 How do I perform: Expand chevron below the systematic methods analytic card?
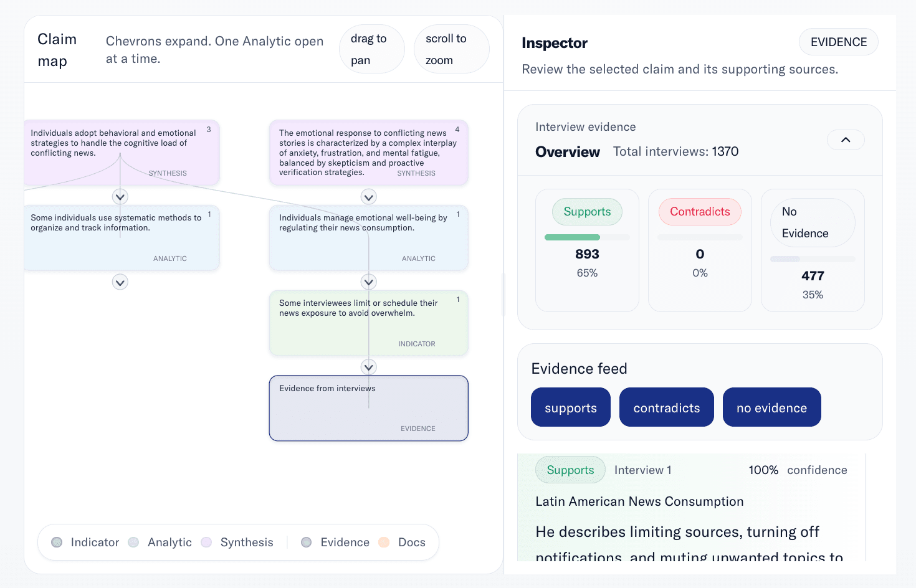pyautogui.click(x=120, y=282)
